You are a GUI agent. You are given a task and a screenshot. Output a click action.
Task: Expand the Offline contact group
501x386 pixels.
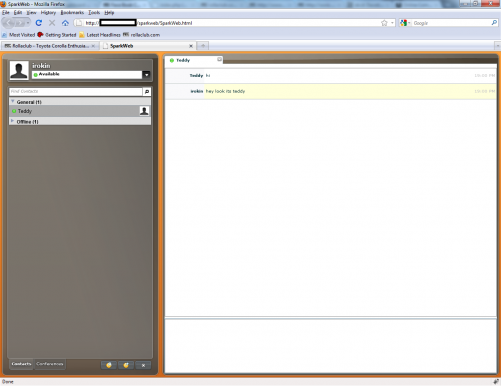[x=13, y=121]
